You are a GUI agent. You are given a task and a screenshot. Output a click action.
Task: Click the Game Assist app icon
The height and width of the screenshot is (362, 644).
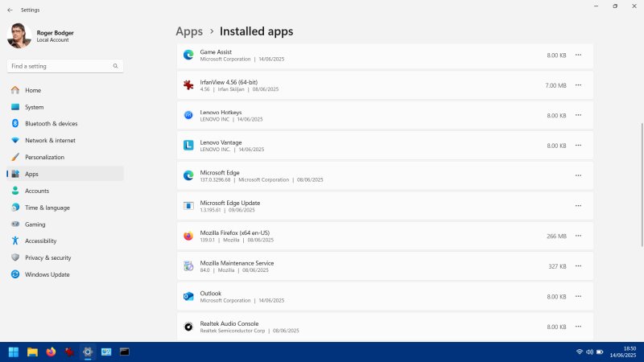(x=188, y=55)
